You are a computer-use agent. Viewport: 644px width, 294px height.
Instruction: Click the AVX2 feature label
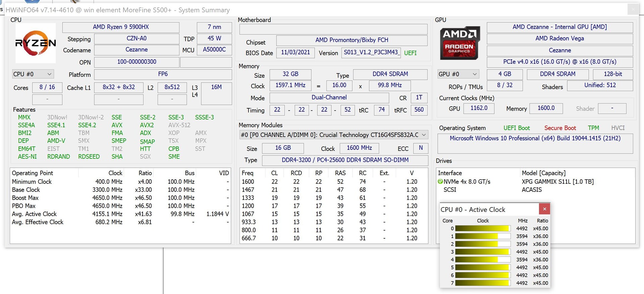(147, 125)
